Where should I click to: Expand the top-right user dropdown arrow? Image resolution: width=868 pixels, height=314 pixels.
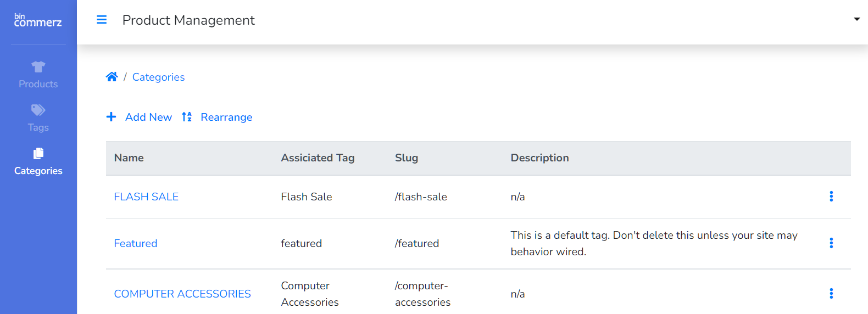[856, 19]
